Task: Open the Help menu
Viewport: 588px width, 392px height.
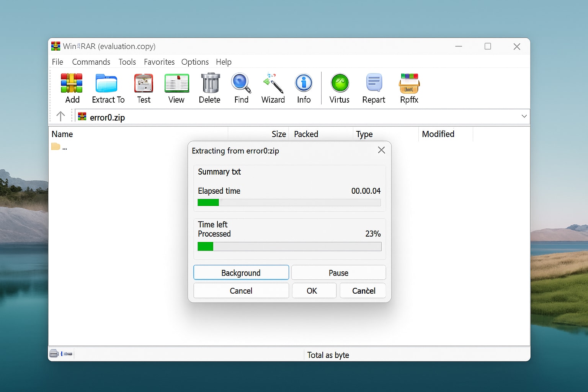Action: click(224, 62)
